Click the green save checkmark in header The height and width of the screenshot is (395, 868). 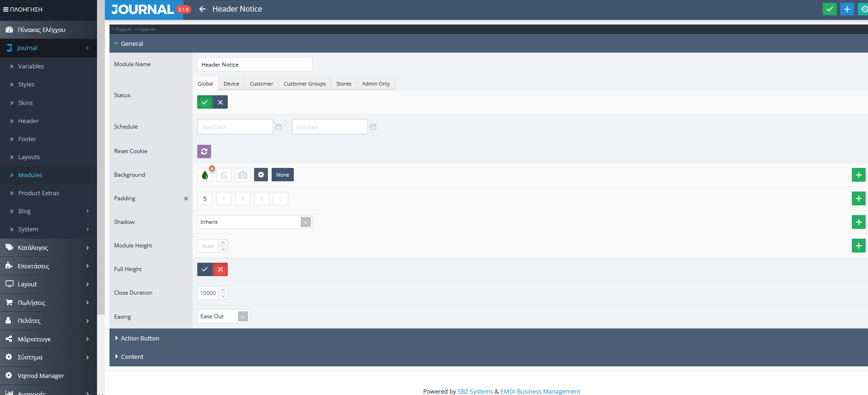[x=829, y=9]
